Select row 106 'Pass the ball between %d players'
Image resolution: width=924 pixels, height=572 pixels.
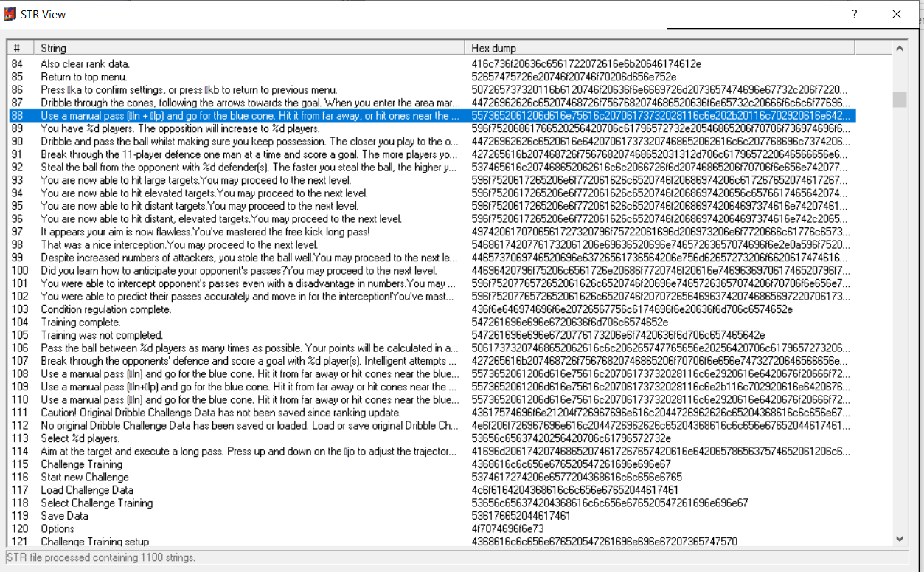tap(431, 348)
